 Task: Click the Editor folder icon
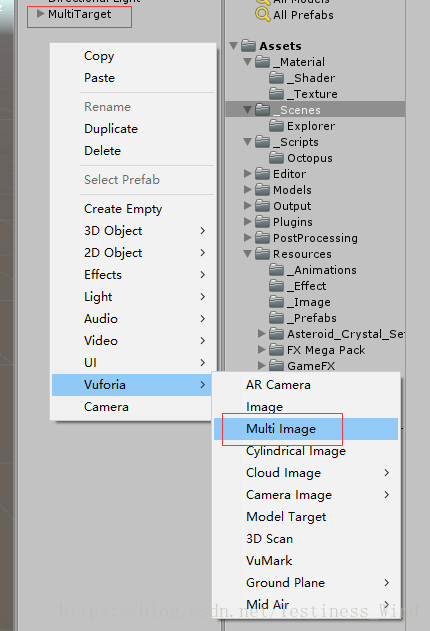tap(262, 173)
